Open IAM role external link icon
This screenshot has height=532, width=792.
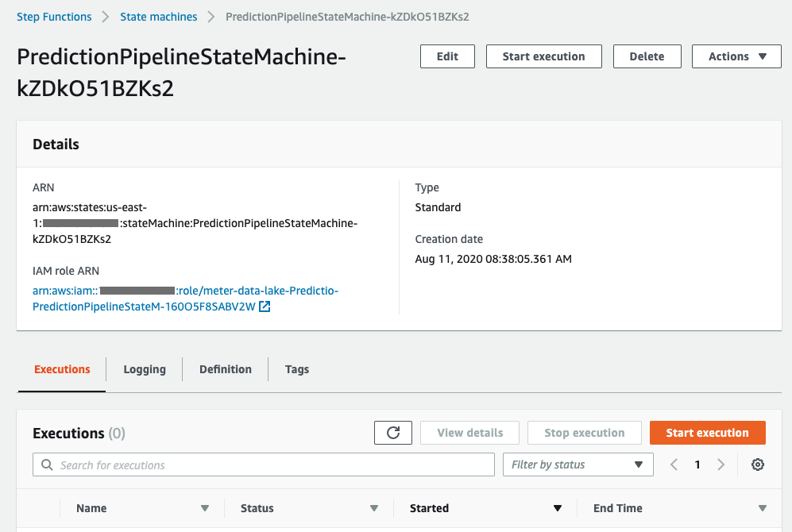point(265,306)
